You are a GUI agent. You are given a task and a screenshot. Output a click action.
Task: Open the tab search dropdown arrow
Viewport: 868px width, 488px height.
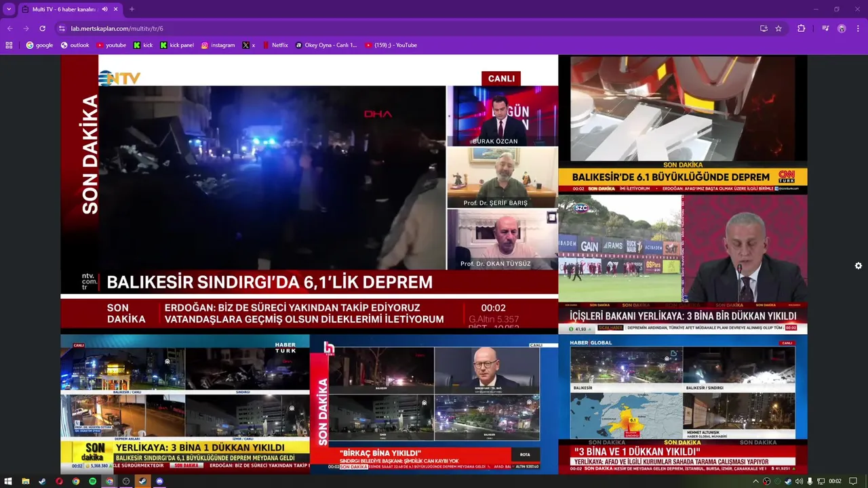point(9,9)
